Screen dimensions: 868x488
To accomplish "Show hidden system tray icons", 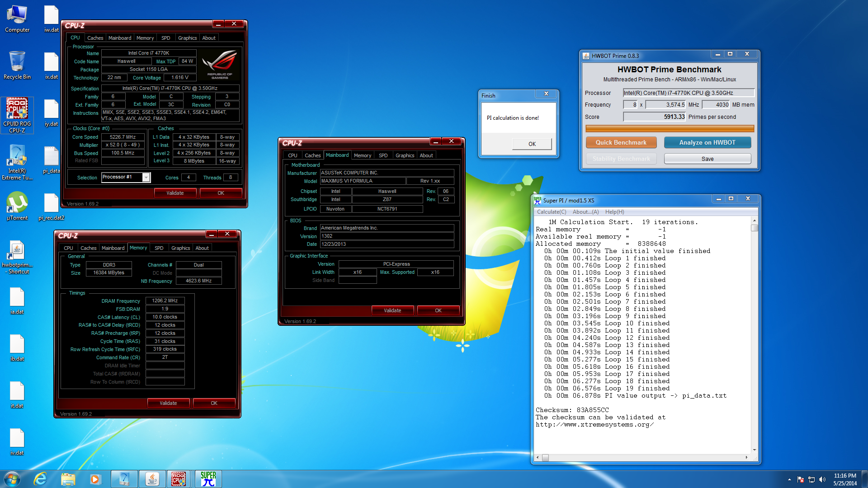I will [x=789, y=479].
